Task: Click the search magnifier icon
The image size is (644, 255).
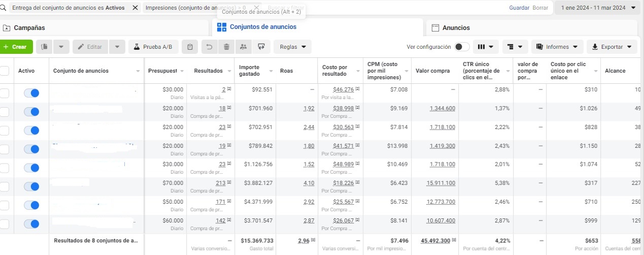Action: coord(3,8)
